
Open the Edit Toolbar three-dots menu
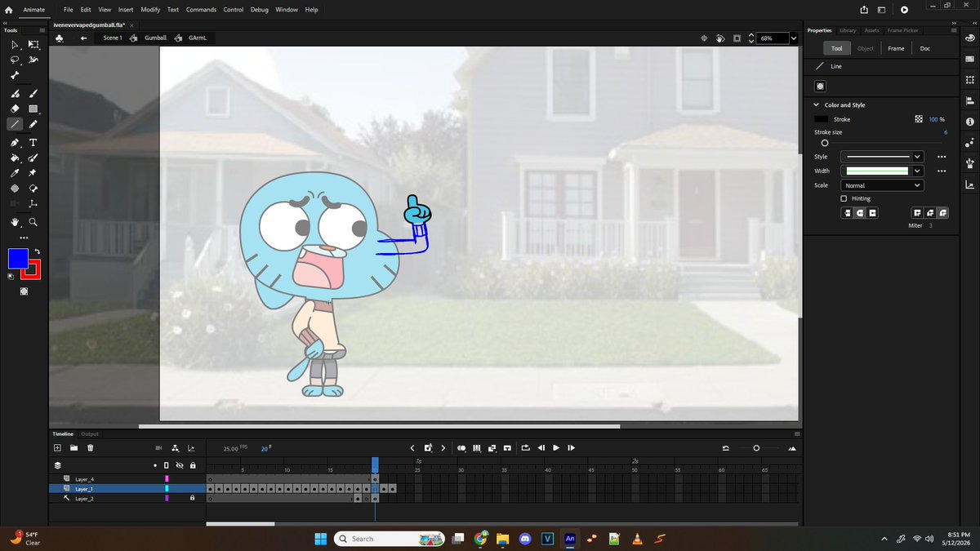pos(24,237)
